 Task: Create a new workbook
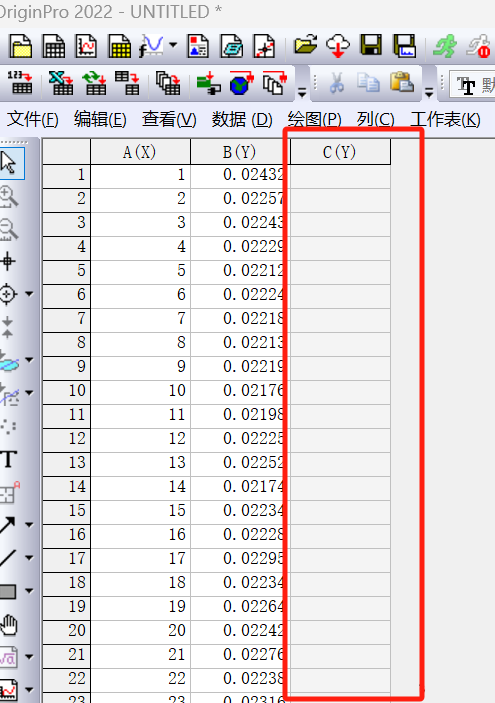tap(53, 46)
